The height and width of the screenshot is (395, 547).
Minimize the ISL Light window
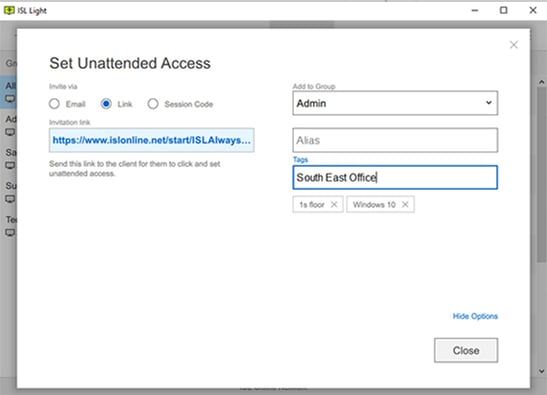click(475, 10)
